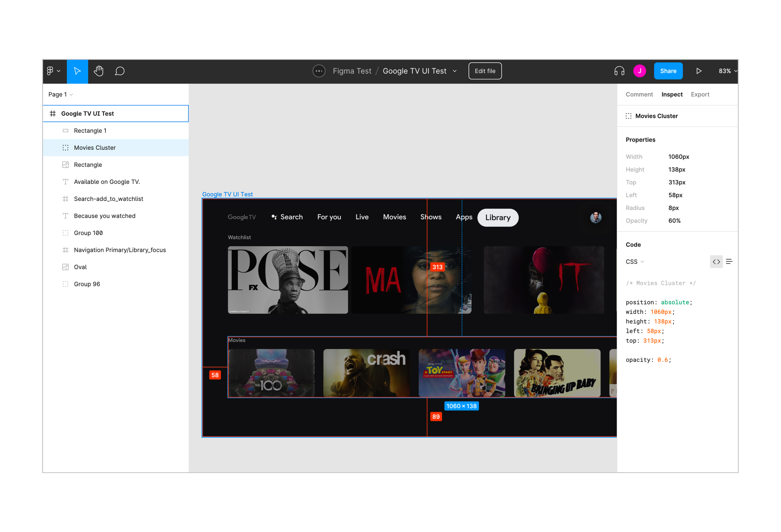The height and width of the screenshot is (532, 781).
Task: Switch to table view lines icon
Action: point(729,262)
